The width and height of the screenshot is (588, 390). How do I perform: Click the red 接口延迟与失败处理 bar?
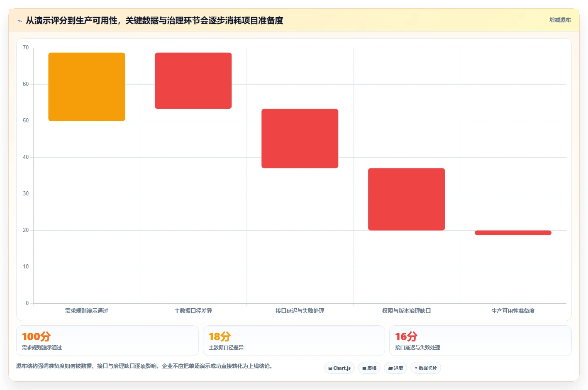click(x=300, y=139)
